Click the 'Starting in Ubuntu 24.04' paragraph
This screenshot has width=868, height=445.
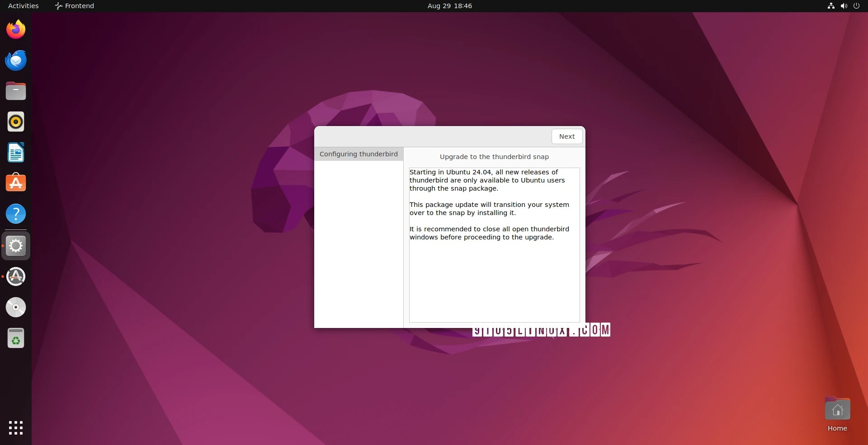pyautogui.click(x=487, y=180)
